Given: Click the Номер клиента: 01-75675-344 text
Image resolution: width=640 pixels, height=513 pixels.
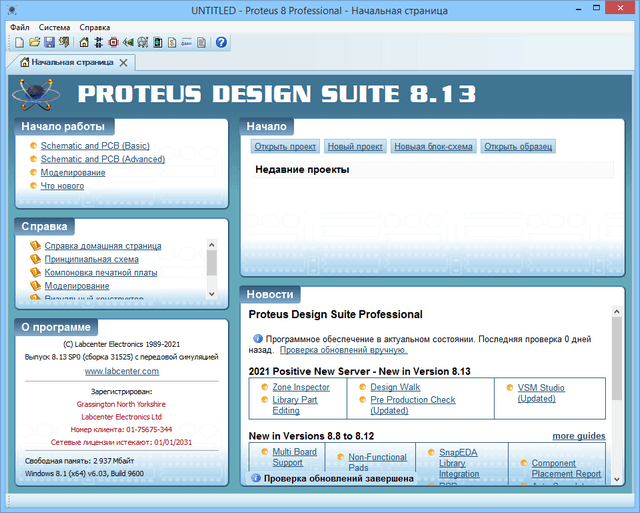Looking at the screenshot, I should [x=121, y=430].
